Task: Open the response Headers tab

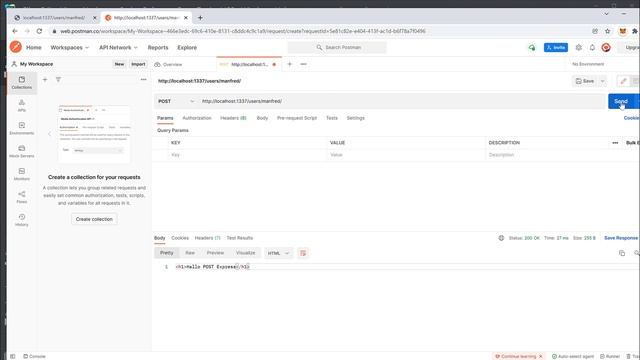Action: (207, 238)
